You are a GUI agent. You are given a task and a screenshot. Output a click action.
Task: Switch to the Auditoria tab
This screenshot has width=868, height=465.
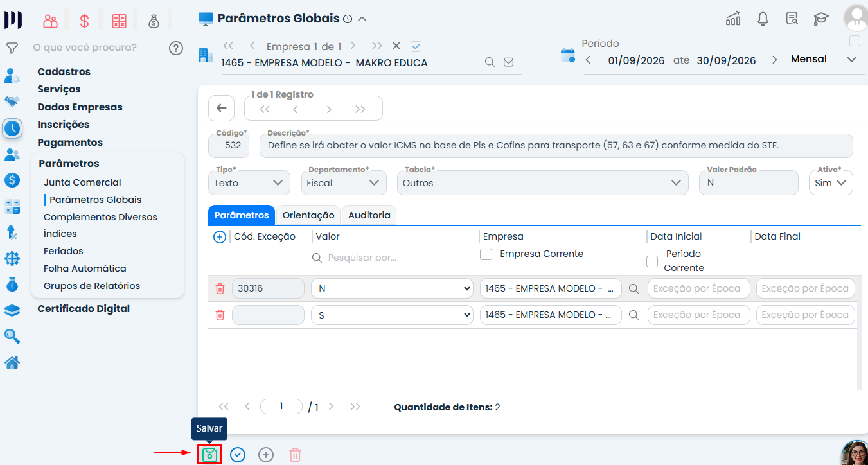tap(369, 215)
